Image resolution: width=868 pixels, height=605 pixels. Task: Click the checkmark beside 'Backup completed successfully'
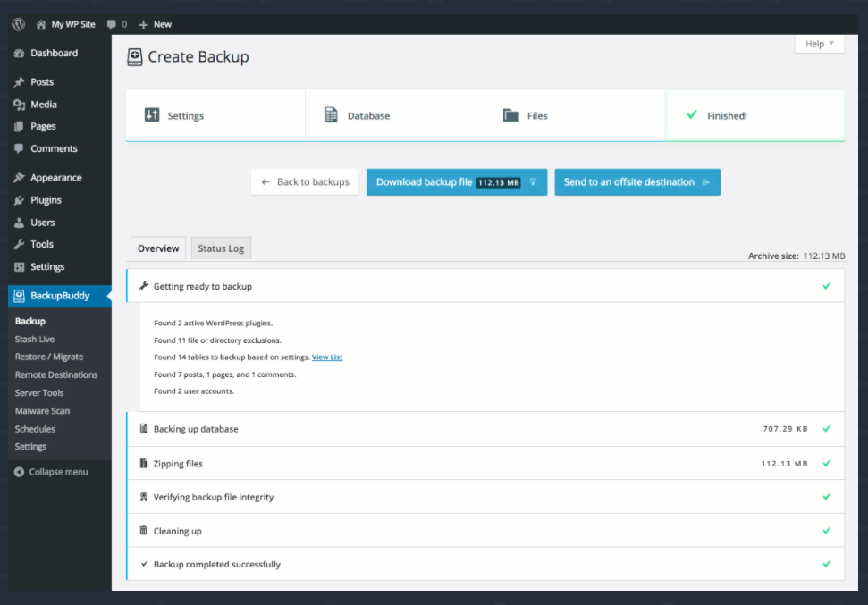(827, 564)
